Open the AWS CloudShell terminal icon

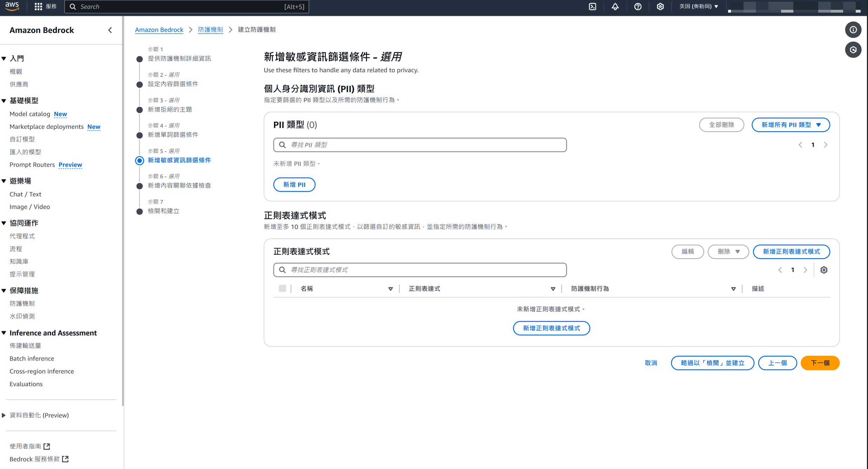(x=592, y=7)
